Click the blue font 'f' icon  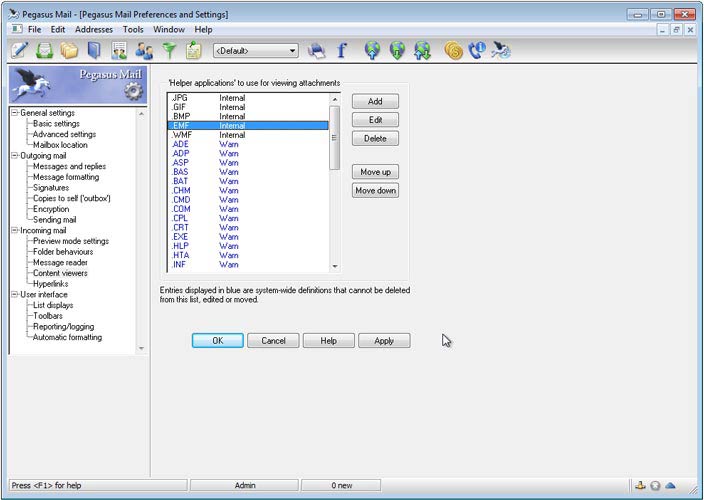pos(342,50)
